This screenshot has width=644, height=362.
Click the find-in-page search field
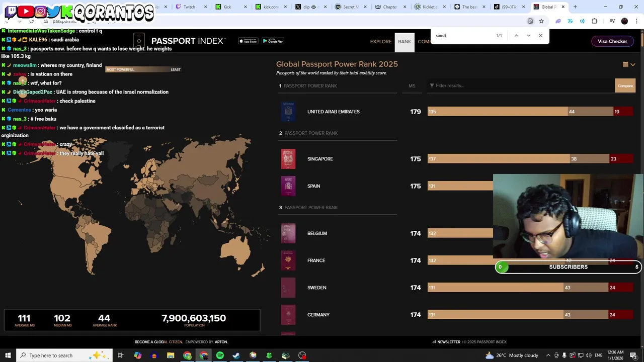coord(463,35)
